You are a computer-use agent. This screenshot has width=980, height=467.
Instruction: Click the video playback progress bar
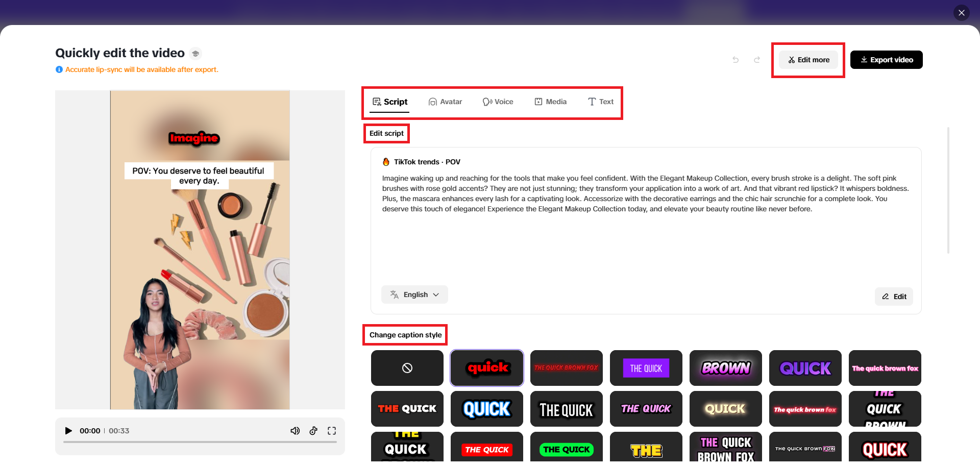(x=200, y=443)
